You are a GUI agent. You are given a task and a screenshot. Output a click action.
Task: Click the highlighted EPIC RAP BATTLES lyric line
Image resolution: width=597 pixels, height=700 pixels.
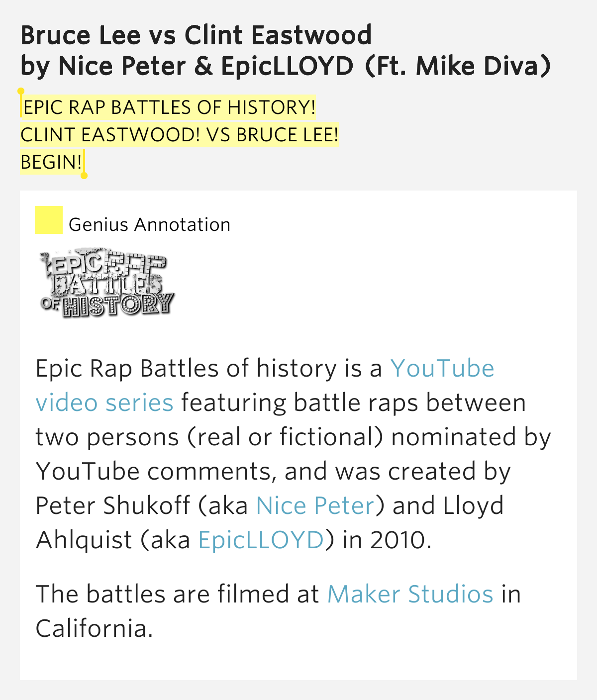pos(169,107)
